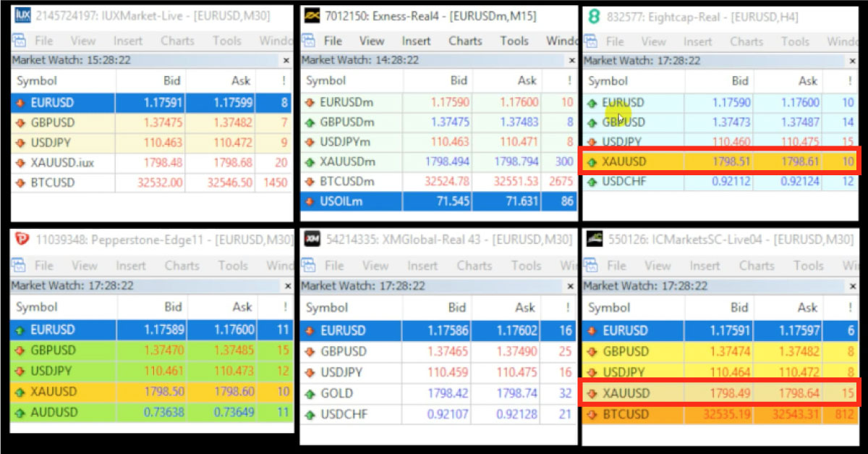868x454 pixels.
Task: Open the Insert menu in the ICMarketsSC window
Action: [x=705, y=266]
